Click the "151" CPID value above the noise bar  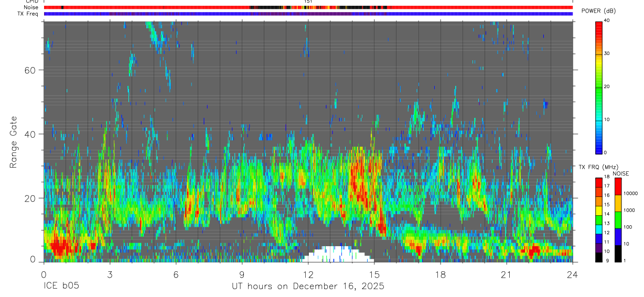pos(308,2)
